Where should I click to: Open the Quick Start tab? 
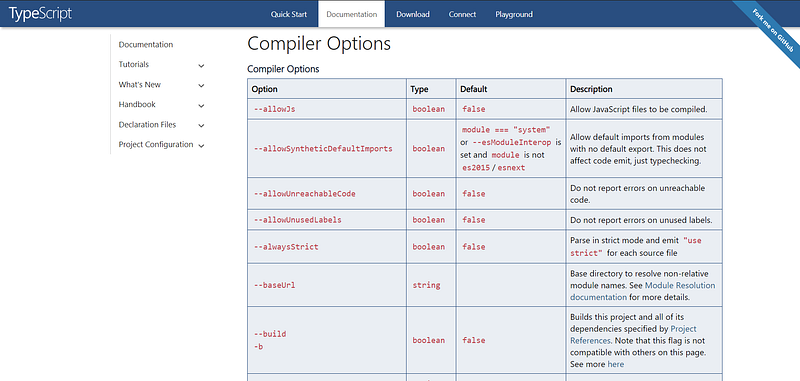point(289,14)
